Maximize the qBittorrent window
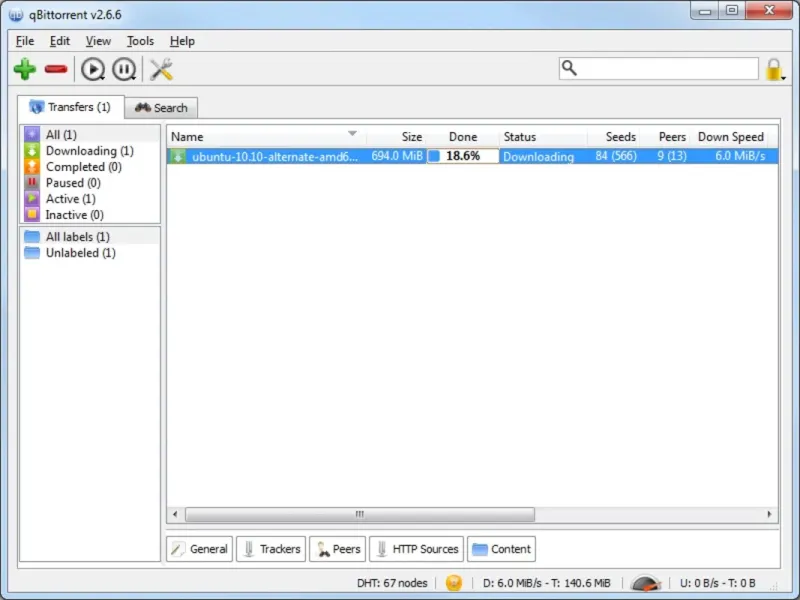Screen dimensions: 800x600 pos(732,11)
